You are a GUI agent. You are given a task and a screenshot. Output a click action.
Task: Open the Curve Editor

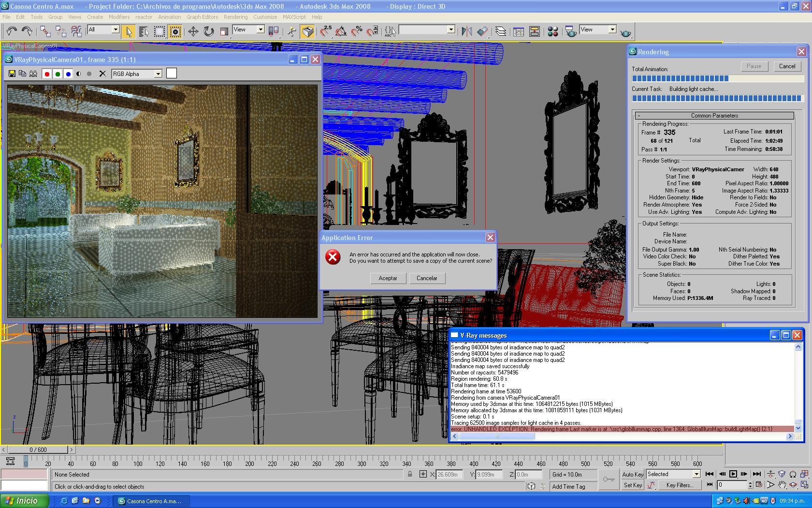click(x=519, y=31)
